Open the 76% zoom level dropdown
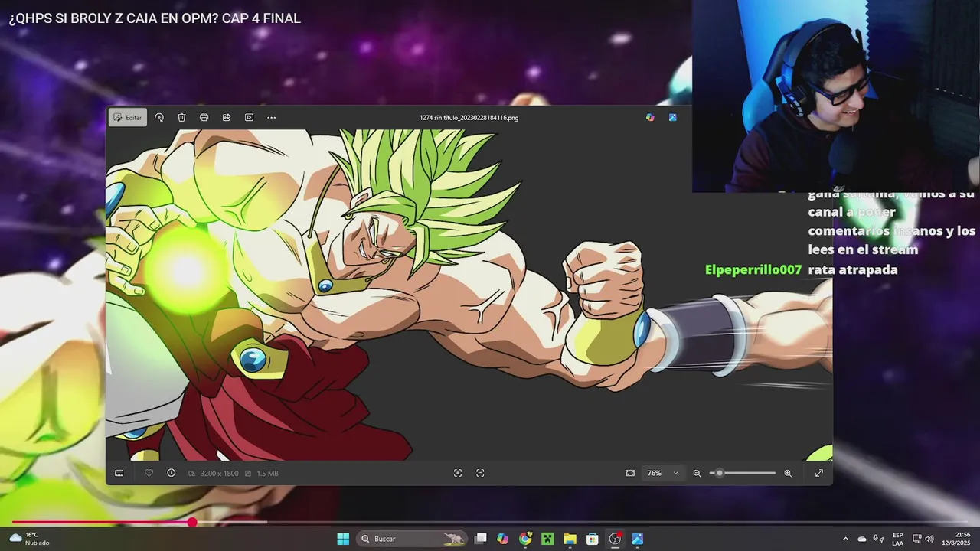 tap(663, 473)
